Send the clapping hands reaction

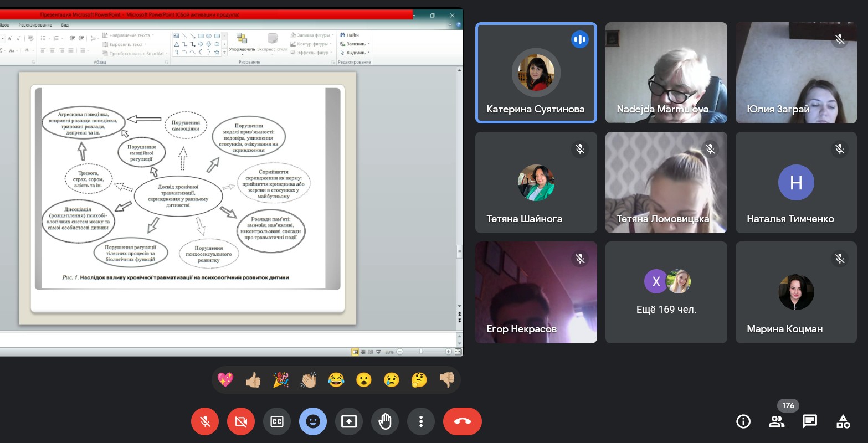[309, 380]
